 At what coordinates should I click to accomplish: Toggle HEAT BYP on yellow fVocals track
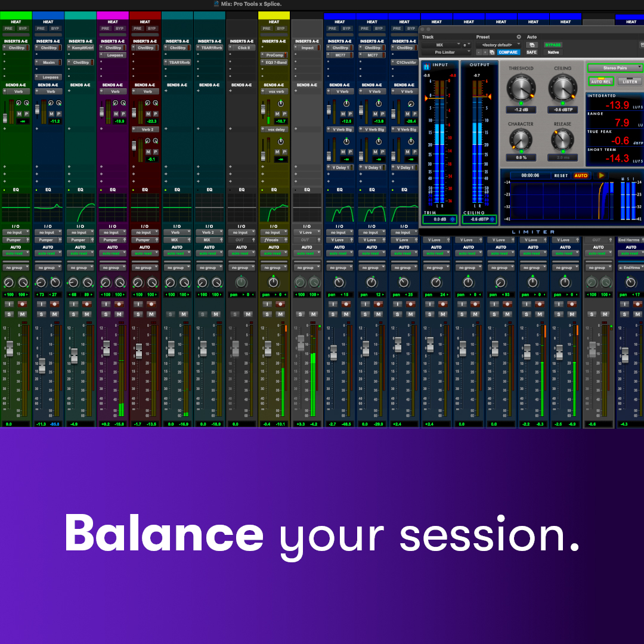[x=281, y=29]
